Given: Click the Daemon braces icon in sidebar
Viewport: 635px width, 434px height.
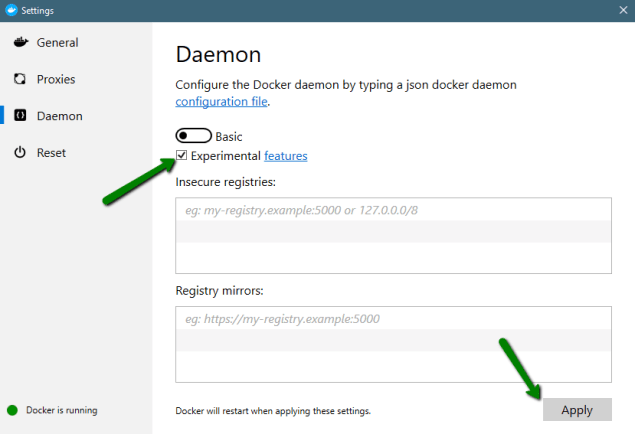Looking at the screenshot, I should point(19,116).
